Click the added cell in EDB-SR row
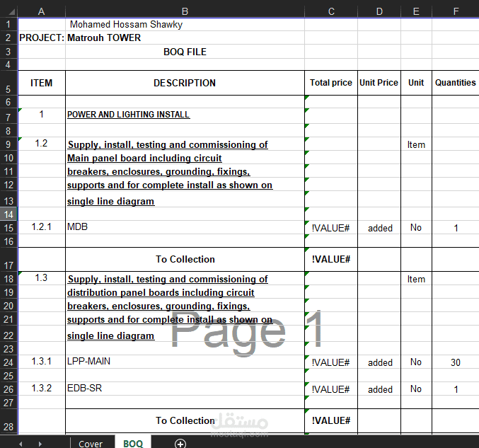 pyautogui.click(x=379, y=389)
